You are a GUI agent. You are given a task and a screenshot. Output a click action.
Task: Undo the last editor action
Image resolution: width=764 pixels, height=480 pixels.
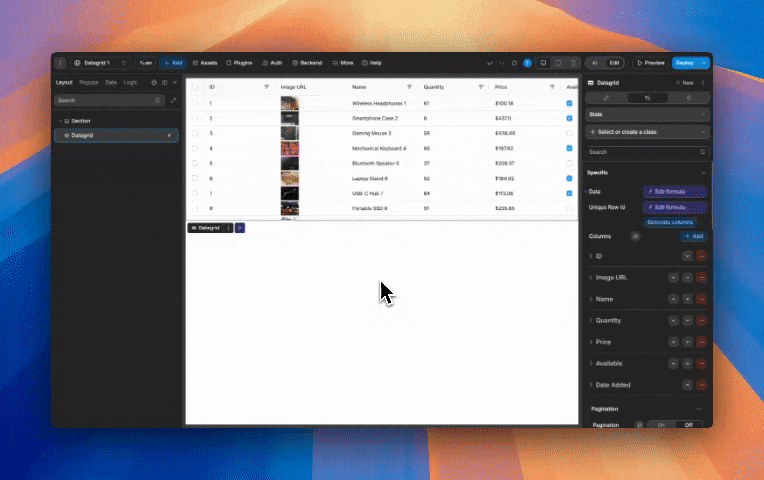point(490,63)
